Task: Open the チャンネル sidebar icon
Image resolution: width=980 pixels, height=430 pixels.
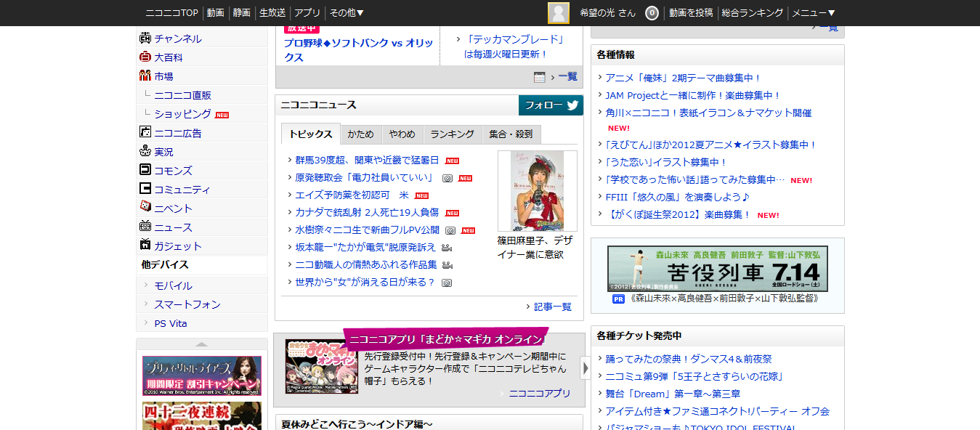Action: tap(145, 38)
